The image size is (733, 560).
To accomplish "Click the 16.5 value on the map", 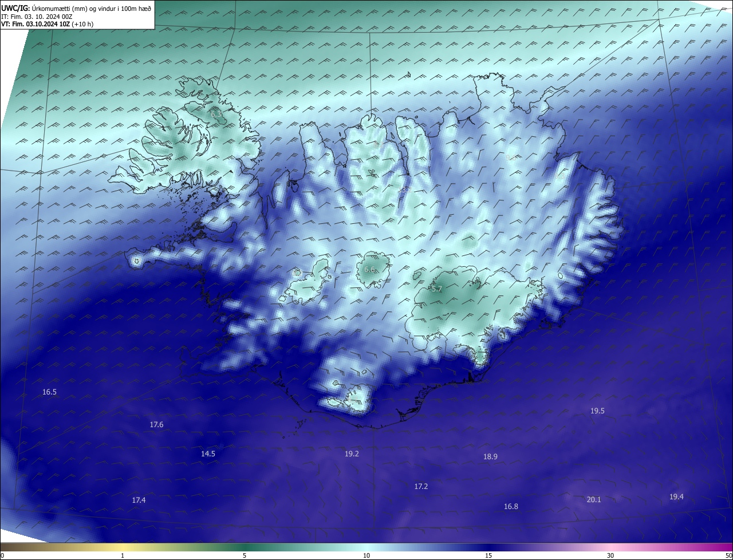I will [50, 392].
